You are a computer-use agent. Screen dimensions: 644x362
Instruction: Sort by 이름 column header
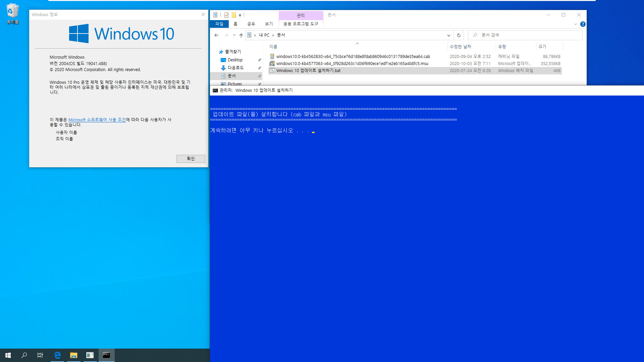pyautogui.click(x=358, y=47)
